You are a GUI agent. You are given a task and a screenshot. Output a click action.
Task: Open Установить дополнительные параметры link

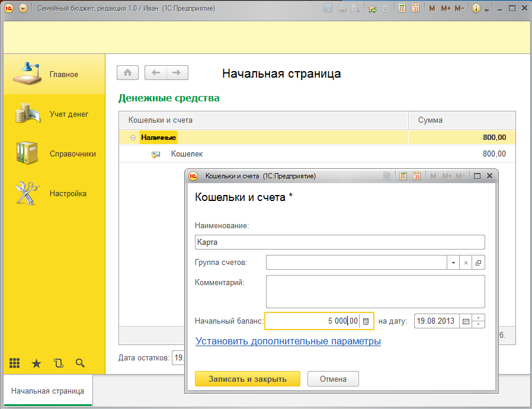[288, 341]
